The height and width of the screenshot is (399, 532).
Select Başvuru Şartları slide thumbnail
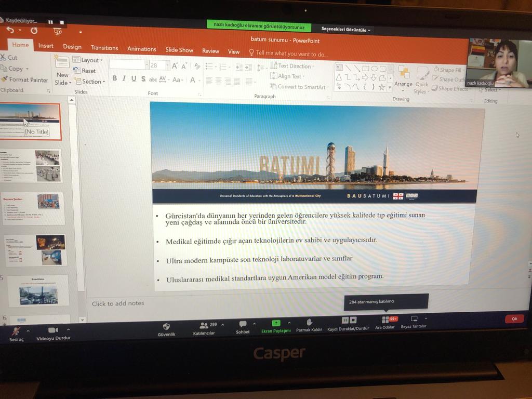click(x=33, y=208)
